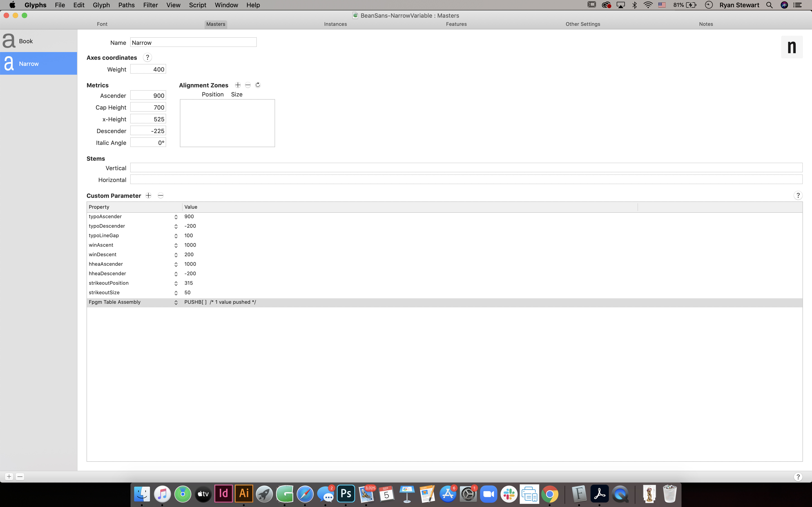812x507 pixels.
Task: Open the winAscent property dropdown
Action: point(176,245)
